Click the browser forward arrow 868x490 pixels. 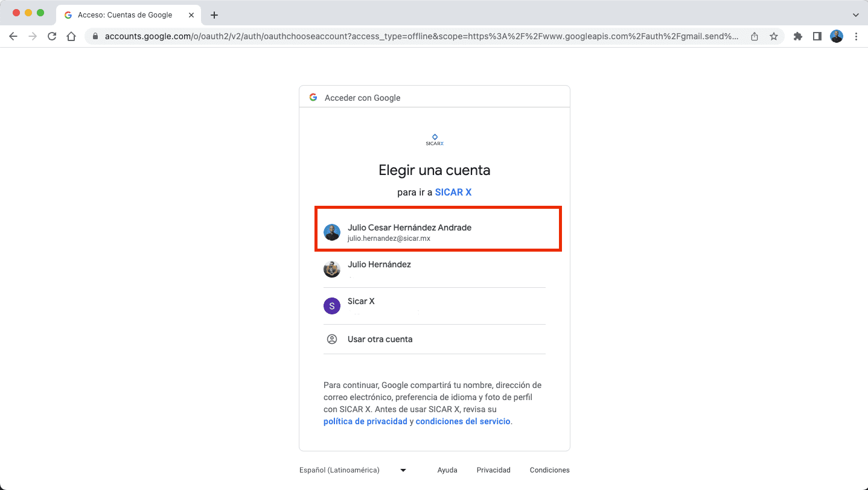[x=33, y=36]
